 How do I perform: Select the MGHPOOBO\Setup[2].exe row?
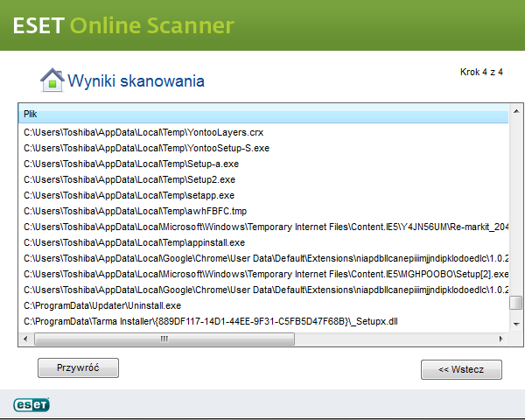pos(263,274)
